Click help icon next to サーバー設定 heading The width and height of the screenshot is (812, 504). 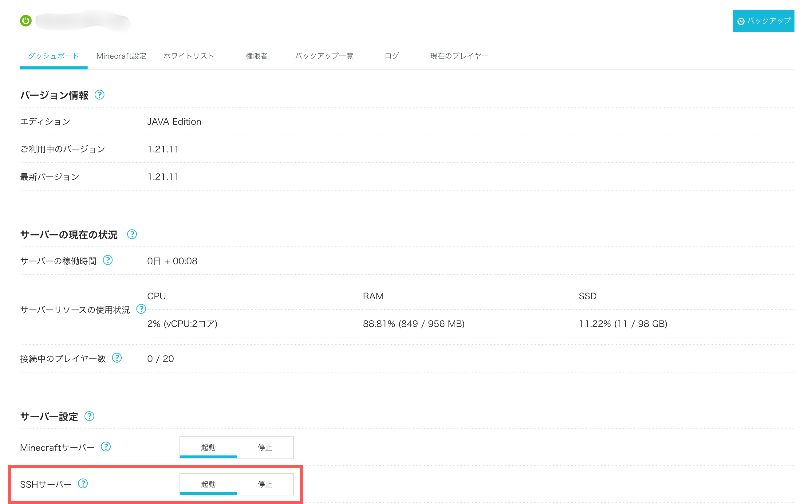pos(89,416)
